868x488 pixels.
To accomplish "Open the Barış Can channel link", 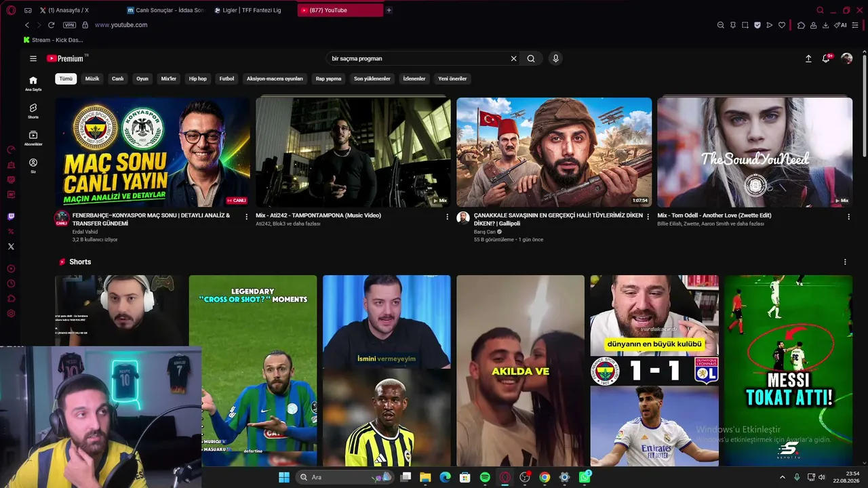I will click(x=485, y=232).
